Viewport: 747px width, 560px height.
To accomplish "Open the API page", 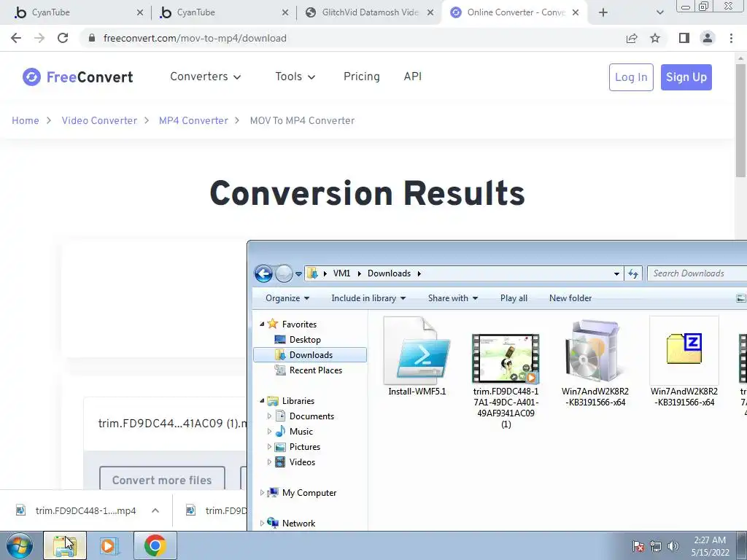I will [x=413, y=77].
